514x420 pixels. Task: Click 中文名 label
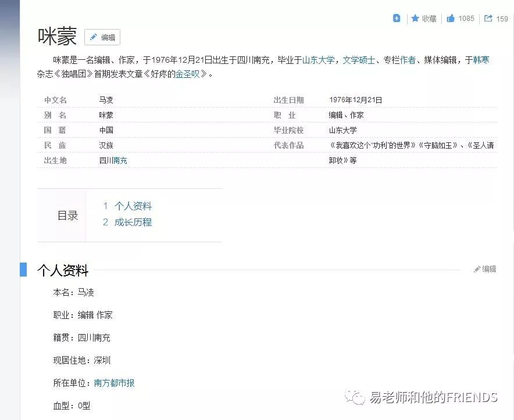tap(55, 100)
